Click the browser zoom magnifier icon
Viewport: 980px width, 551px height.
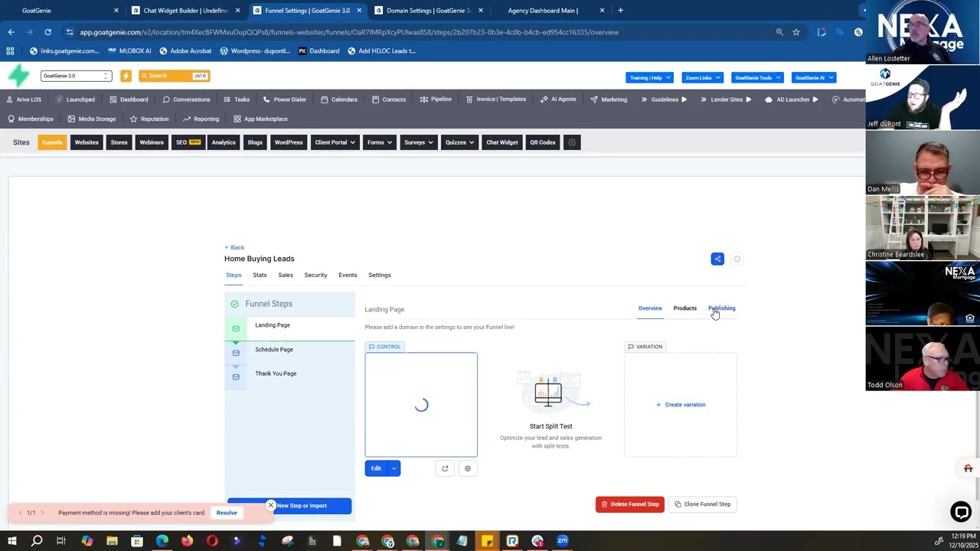tap(779, 32)
